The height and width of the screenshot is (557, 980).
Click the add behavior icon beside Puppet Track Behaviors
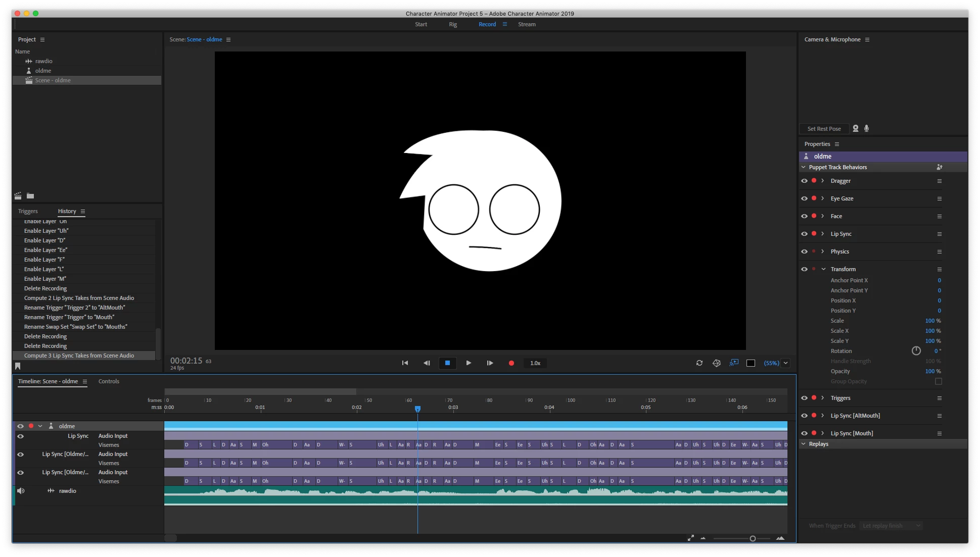coord(939,167)
